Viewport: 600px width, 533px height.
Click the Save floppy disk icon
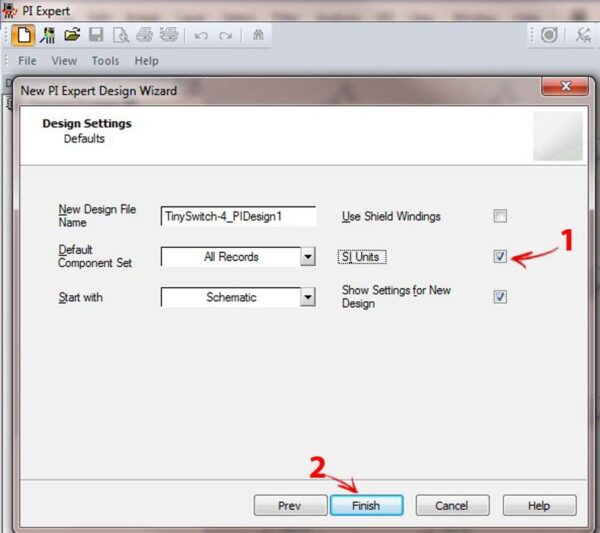click(97, 35)
